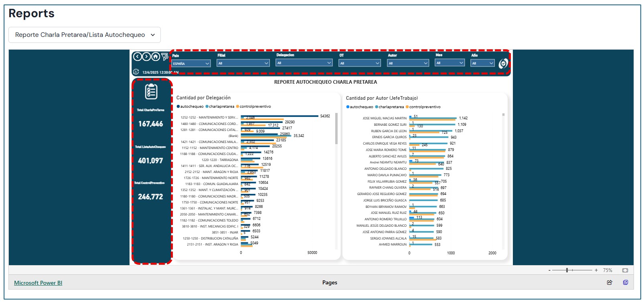Follow the Microsoft Power BI link

tap(38, 283)
